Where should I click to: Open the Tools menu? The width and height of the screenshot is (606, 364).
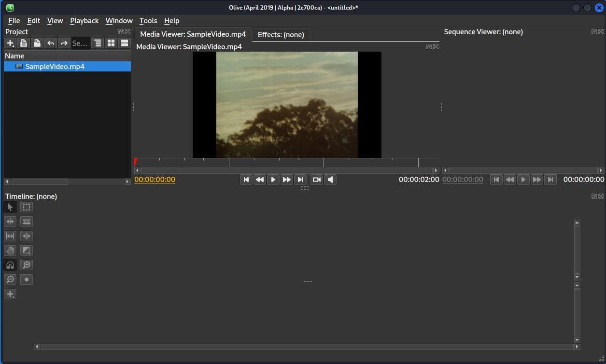[x=148, y=21]
